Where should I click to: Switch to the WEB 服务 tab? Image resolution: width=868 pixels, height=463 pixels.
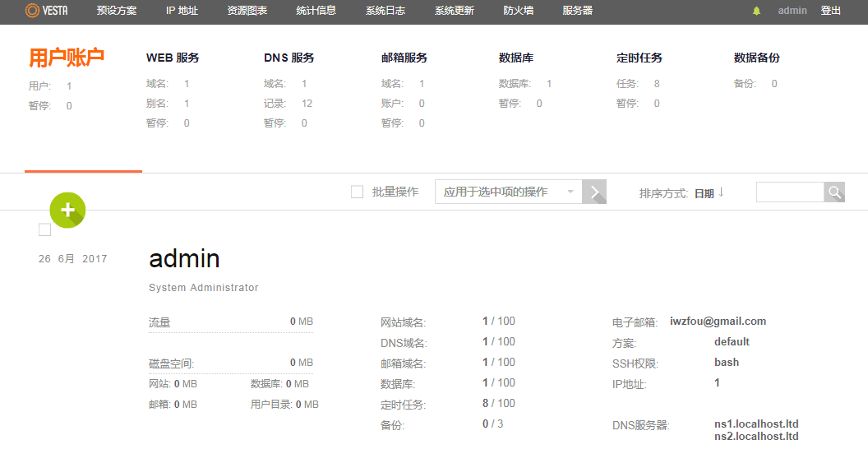coord(173,58)
